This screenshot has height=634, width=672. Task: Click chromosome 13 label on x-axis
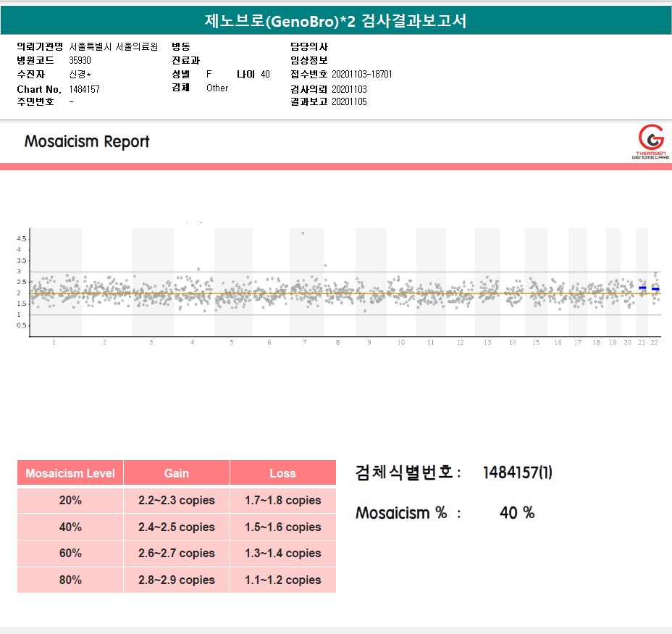pos(487,342)
